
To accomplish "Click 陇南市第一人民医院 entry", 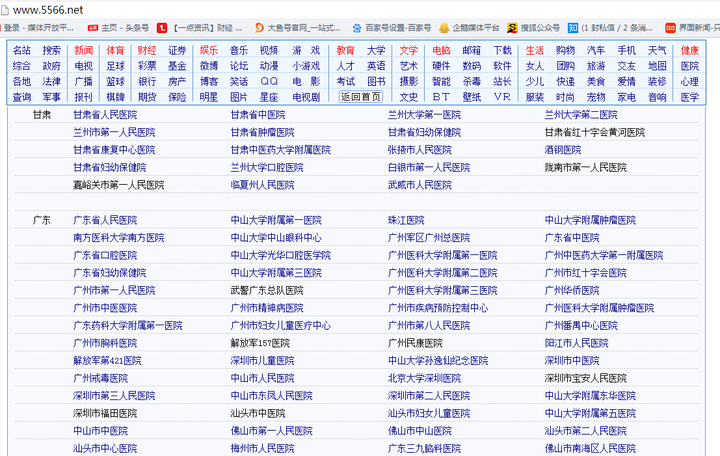I will (x=585, y=167).
